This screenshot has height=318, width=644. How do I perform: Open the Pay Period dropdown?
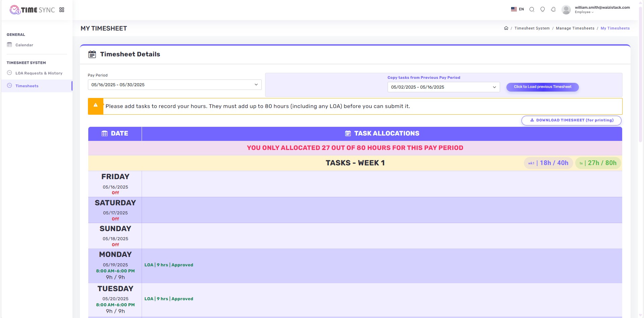pyautogui.click(x=175, y=85)
